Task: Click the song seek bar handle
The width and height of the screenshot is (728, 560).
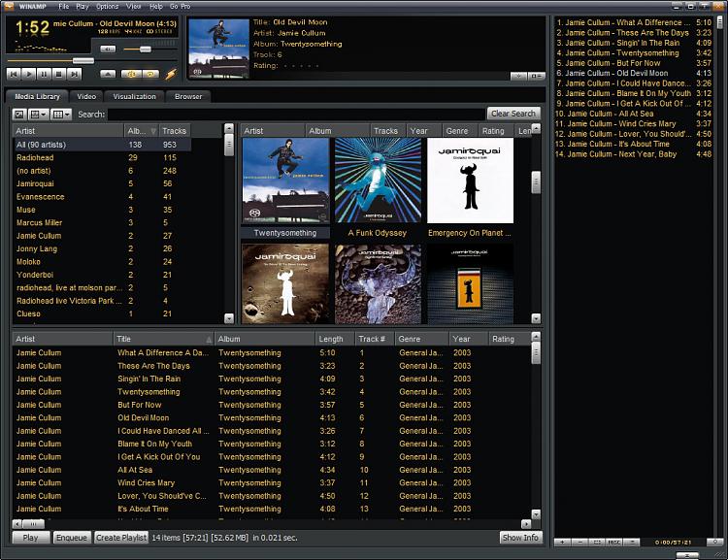Action: pos(83,61)
